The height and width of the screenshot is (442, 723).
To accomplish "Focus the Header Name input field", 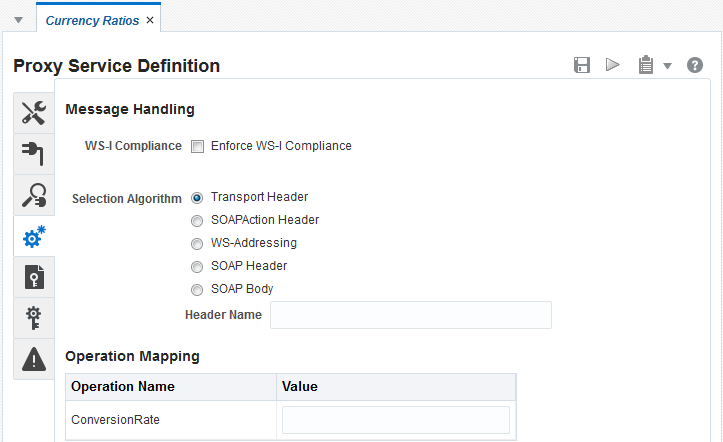I will coord(411,315).
